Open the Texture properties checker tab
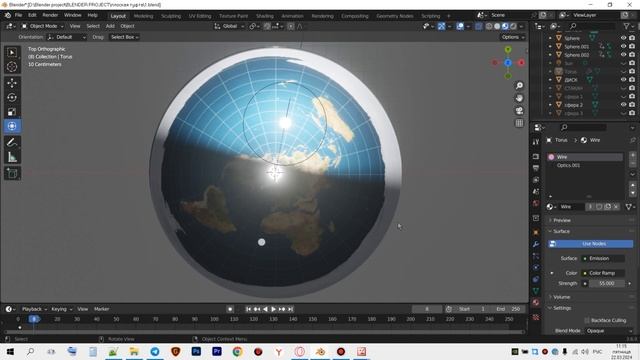This screenshot has width=640, height=360. pyautogui.click(x=536, y=317)
